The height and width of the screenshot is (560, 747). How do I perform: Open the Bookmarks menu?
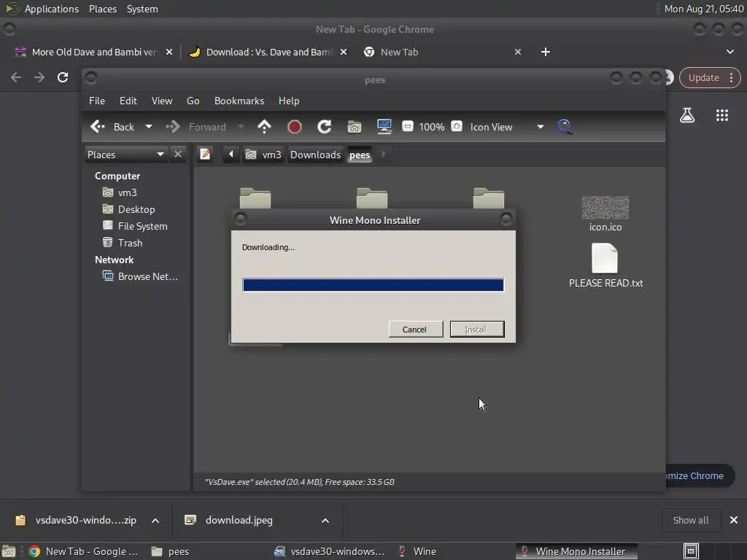click(x=239, y=101)
